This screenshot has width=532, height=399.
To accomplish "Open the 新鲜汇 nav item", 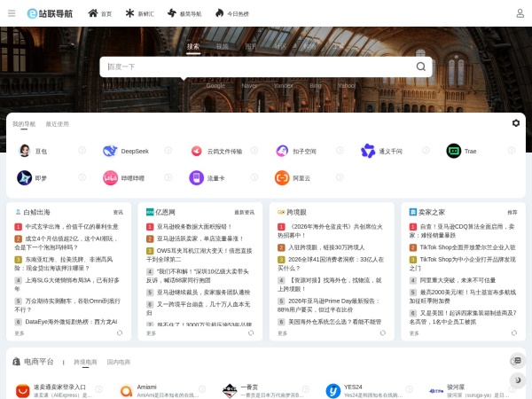I will 139,13.
